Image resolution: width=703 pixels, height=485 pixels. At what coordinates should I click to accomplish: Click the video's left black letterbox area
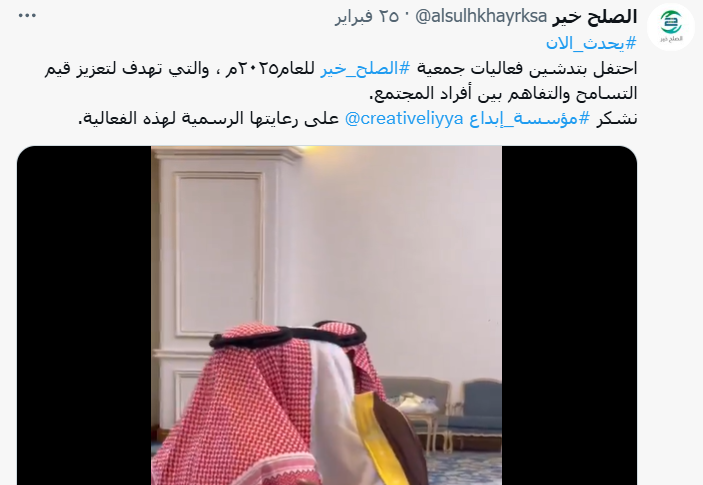coord(84,315)
